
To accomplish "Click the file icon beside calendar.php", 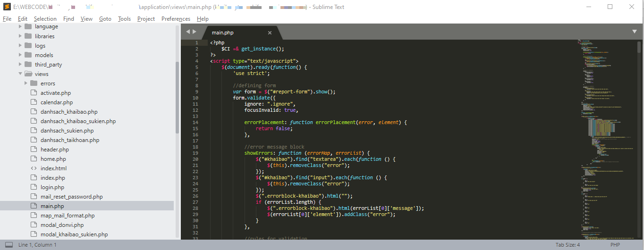I will 34,102.
